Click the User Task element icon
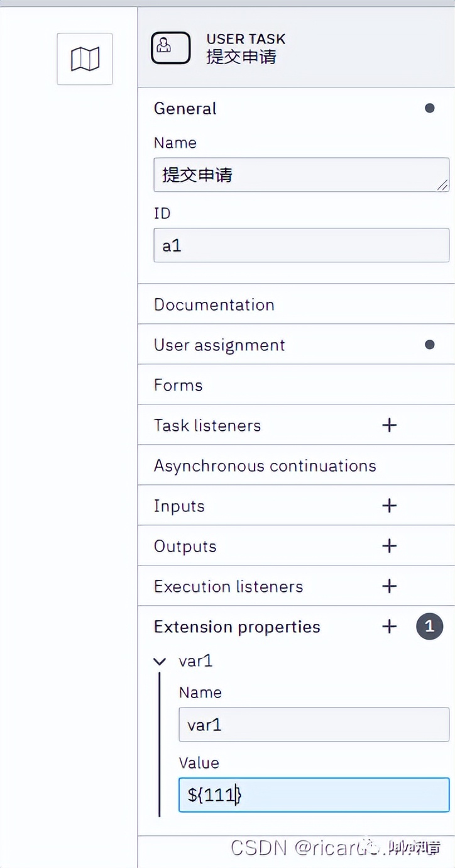 coord(170,48)
